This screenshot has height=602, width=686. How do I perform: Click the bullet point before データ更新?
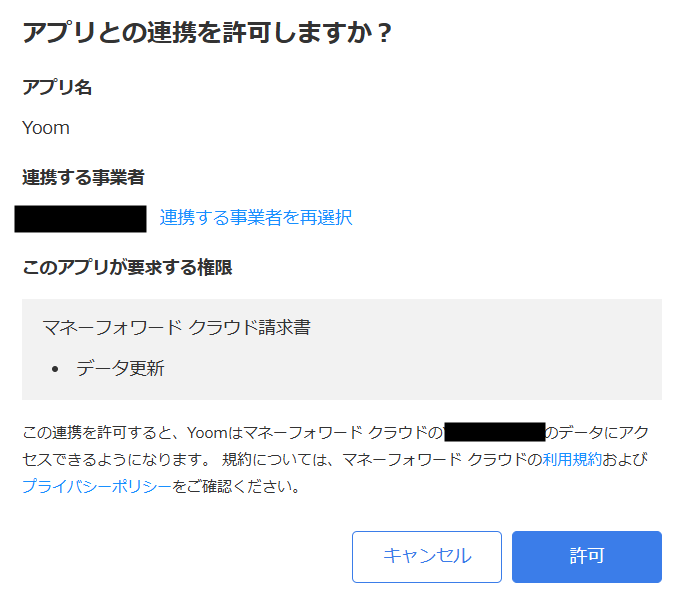pos(56,369)
